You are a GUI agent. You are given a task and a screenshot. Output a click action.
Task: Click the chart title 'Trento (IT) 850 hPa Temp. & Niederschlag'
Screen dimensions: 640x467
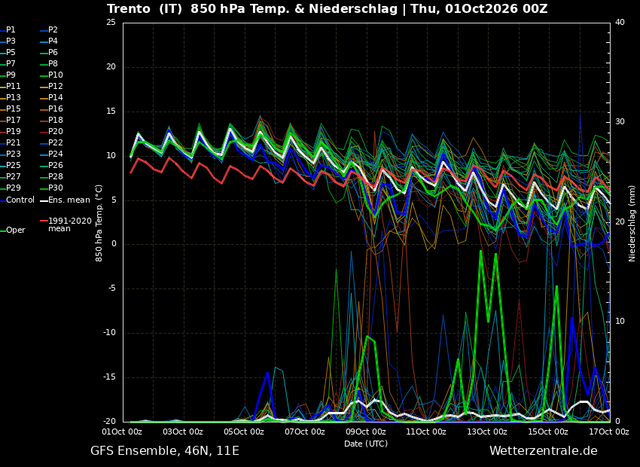click(x=252, y=9)
